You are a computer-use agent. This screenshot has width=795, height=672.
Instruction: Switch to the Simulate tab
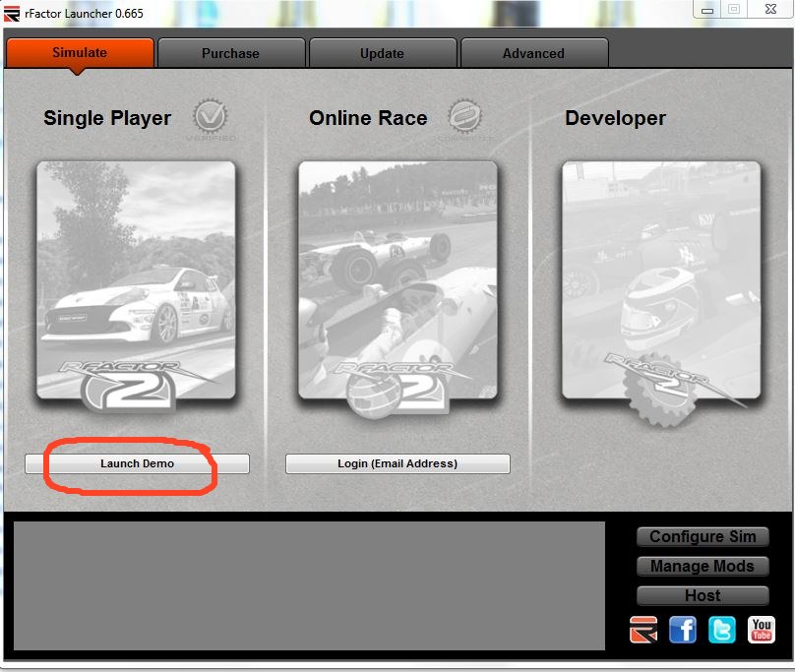80,53
